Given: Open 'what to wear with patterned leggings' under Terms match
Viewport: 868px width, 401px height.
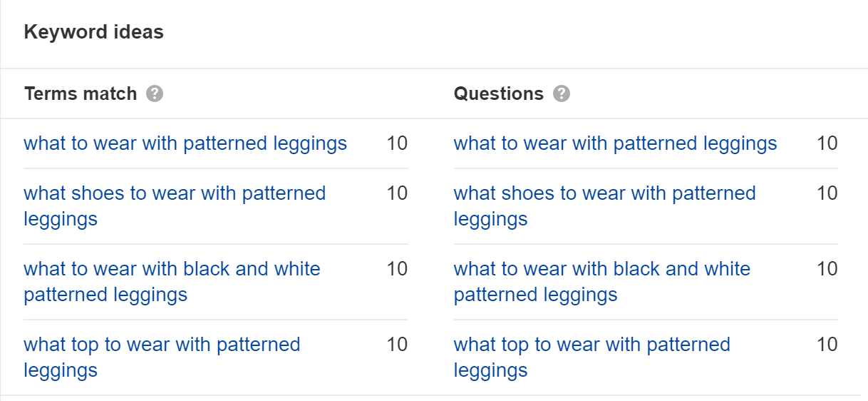Looking at the screenshot, I should tap(185, 143).
